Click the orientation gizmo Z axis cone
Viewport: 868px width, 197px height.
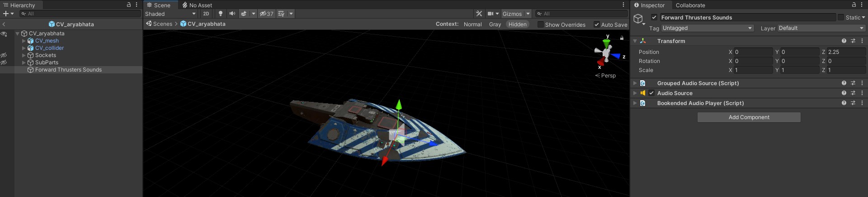[x=616, y=57]
